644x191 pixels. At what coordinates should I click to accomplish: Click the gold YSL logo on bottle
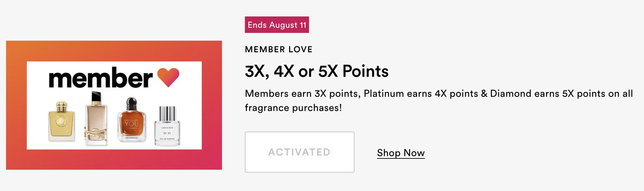pos(95,133)
